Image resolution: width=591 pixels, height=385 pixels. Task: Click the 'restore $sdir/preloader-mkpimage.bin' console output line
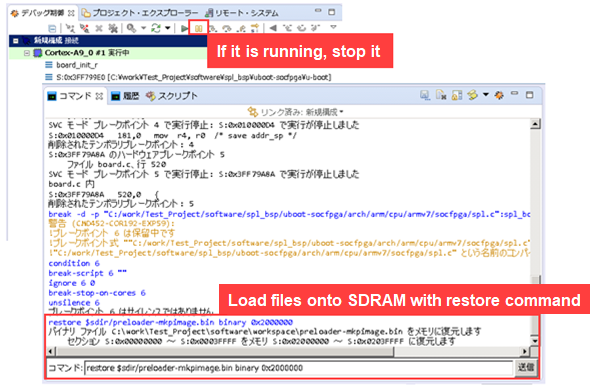click(170, 322)
